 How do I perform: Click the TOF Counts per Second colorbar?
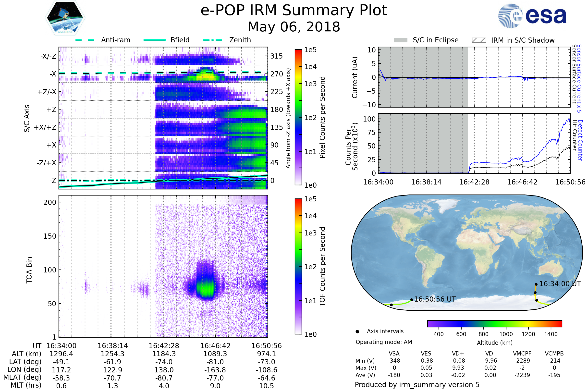point(298,266)
